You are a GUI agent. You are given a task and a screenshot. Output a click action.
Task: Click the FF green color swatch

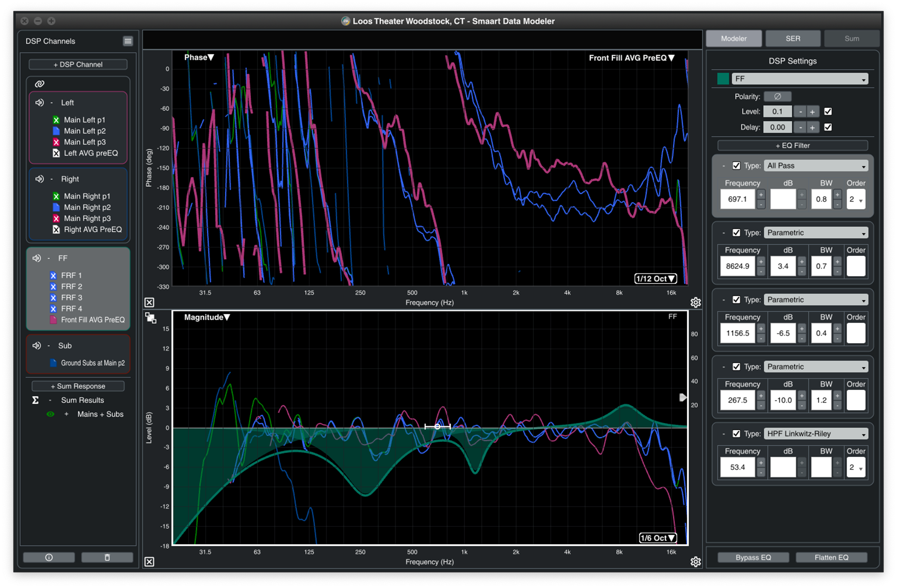(x=723, y=79)
